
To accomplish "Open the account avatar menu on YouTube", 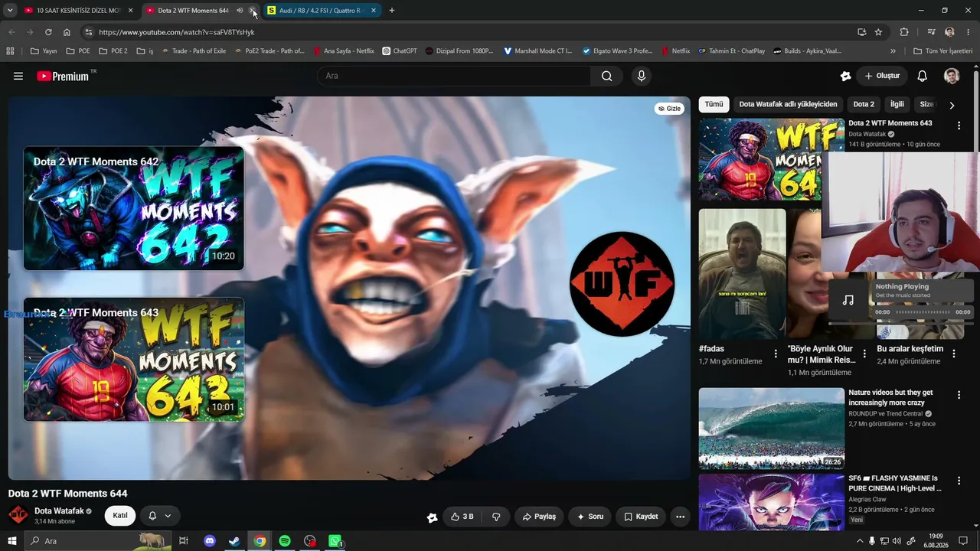I will pyautogui.click(x=952, y=76).
